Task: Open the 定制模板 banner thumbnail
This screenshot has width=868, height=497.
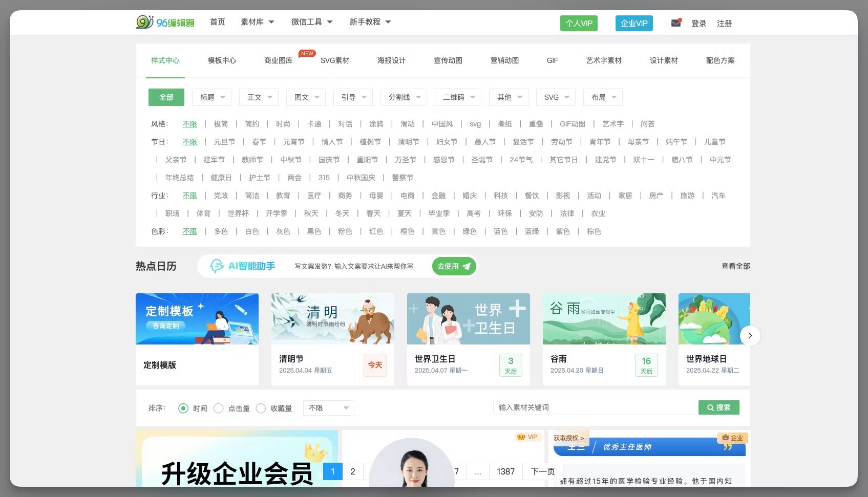Action: click(197, 319)
